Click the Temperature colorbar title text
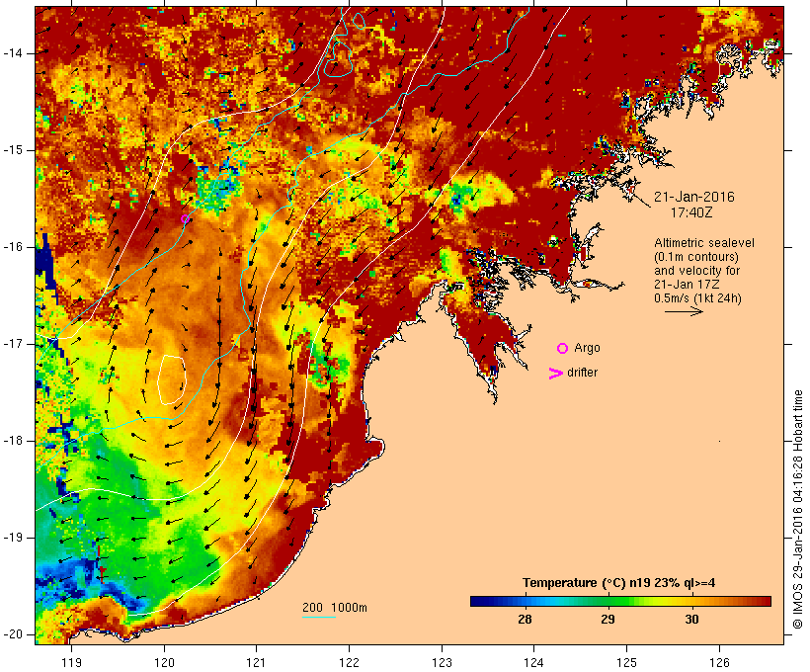Image resolution: width=810 pixels, height=672 pixels. [619, 583]
